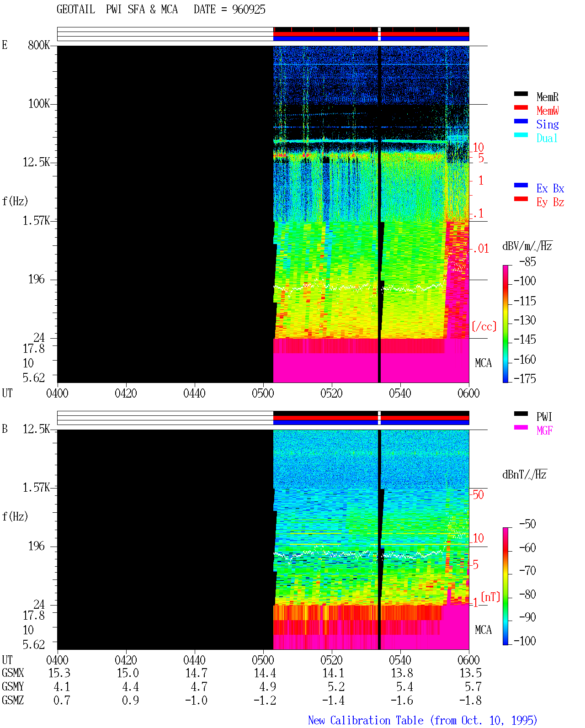Click the -175 value on the dBV color scale

tap(525, 378)
